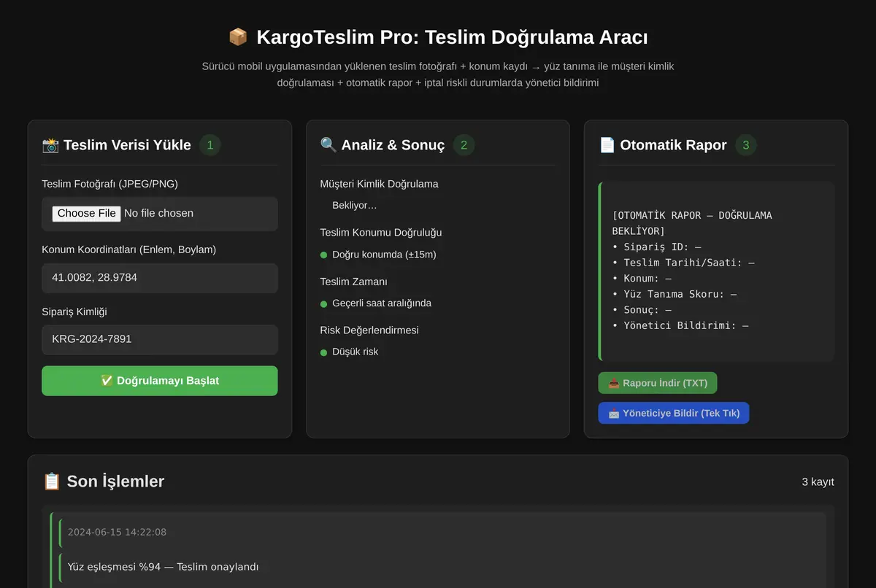Image resolution: width=876 pixels, height=588 pixels.
Task: Click 'Yüz eşleşmesi %94 — Teslim onaylandı' entry
Action: tap(163, 567)
